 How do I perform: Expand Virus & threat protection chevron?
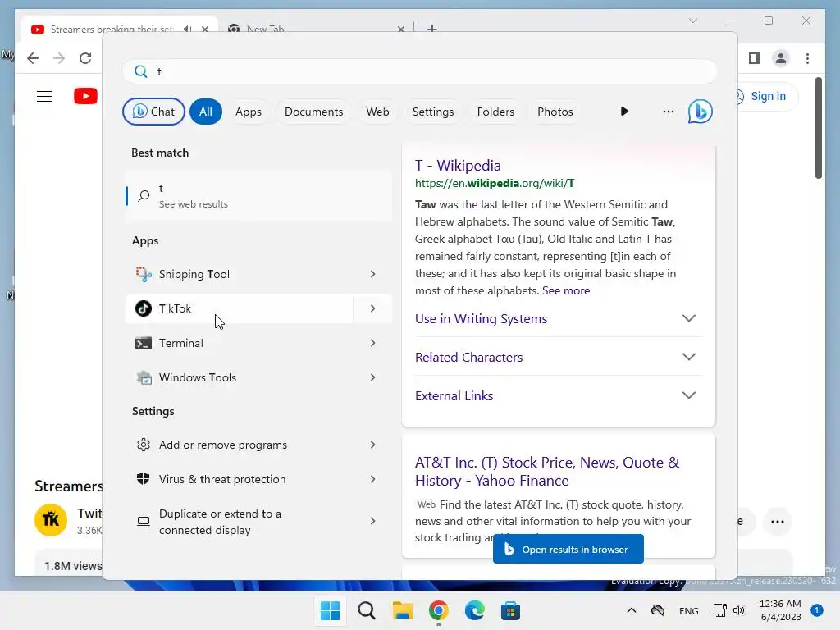(373, 479)
